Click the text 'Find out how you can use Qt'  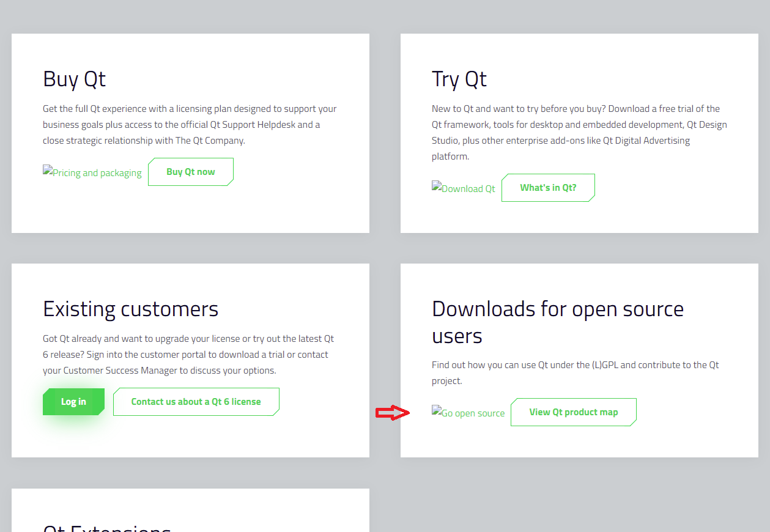click(x=576, y=373)
